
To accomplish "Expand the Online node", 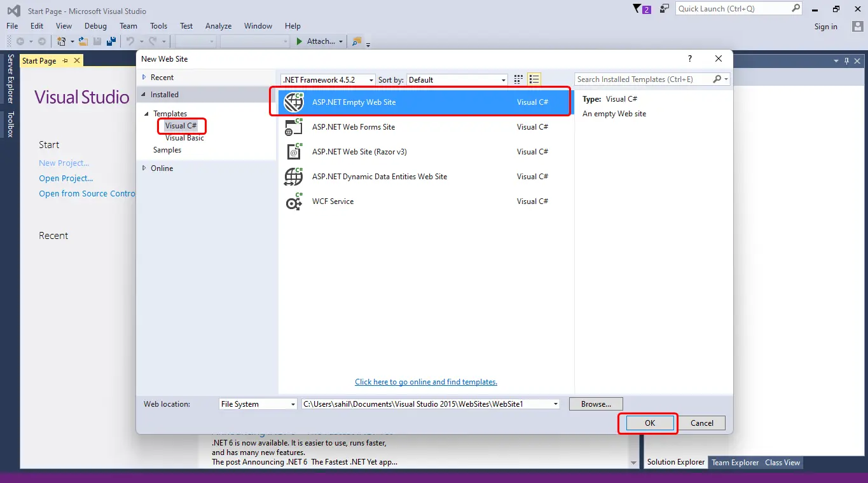I will (x=145, y=168).
